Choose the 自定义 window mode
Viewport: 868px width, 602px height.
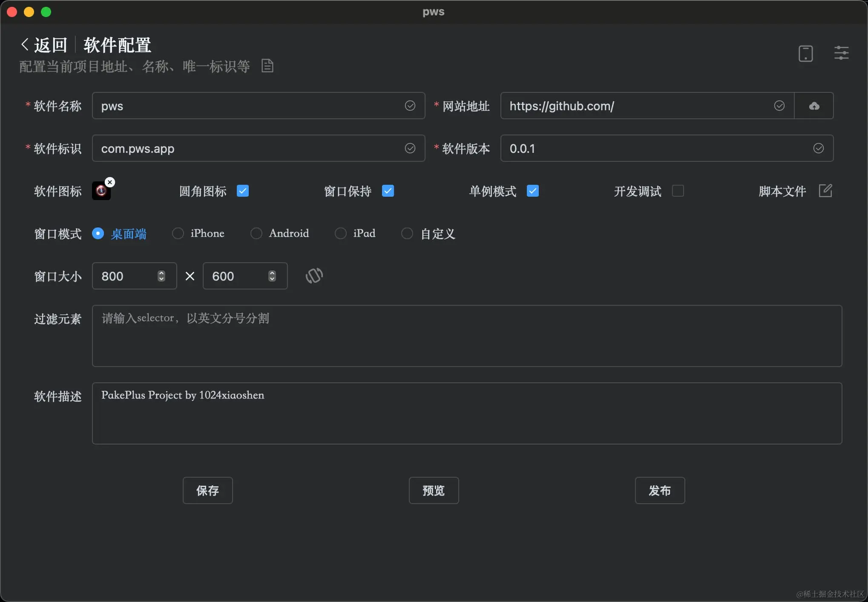407,233
